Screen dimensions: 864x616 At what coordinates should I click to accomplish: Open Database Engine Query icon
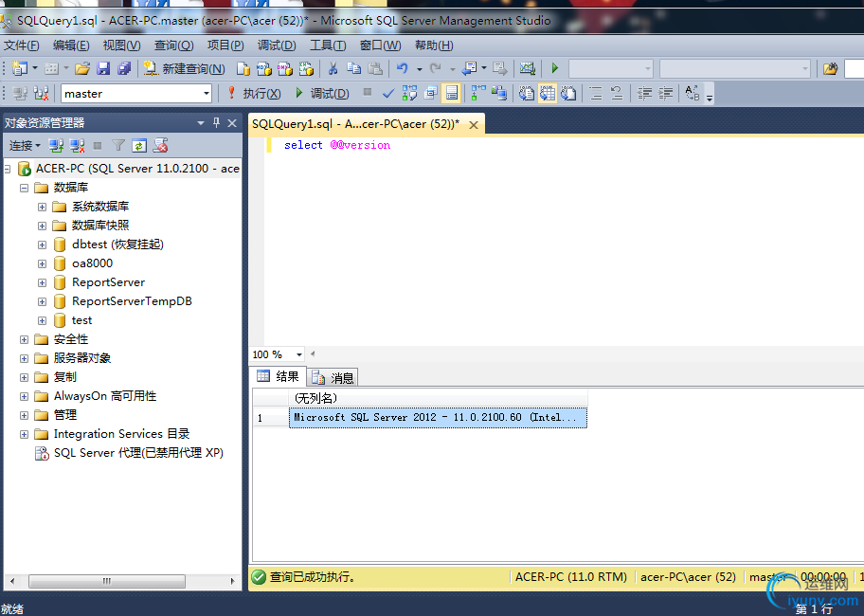(243, 68)
